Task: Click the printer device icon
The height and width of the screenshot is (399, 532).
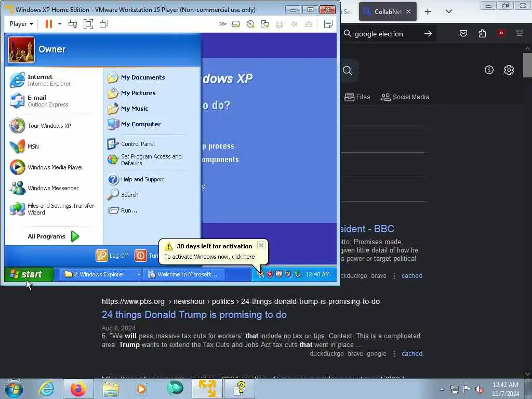Action: pyautogui.click(x=280, y=24)
